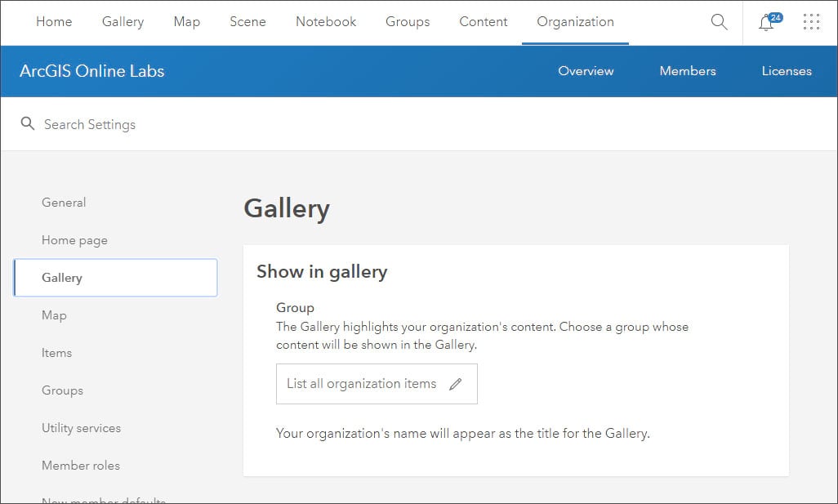Open the Licenses page

pos(787,71)
